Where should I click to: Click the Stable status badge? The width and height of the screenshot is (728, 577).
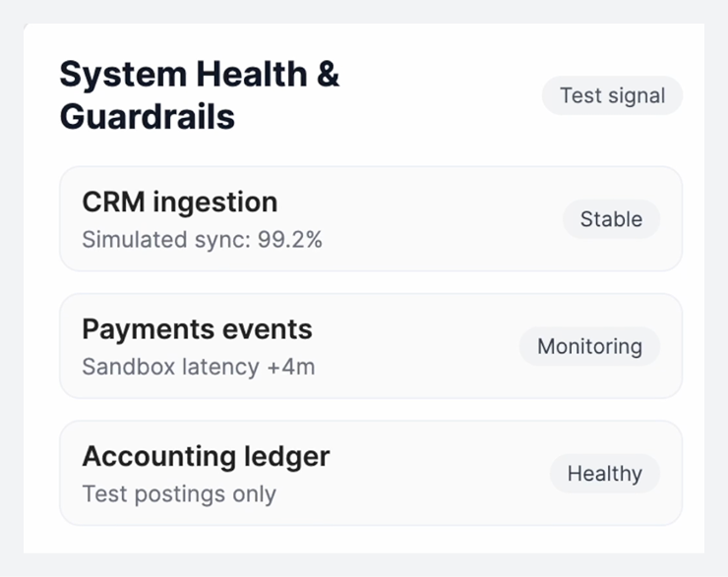coord(611,219)
